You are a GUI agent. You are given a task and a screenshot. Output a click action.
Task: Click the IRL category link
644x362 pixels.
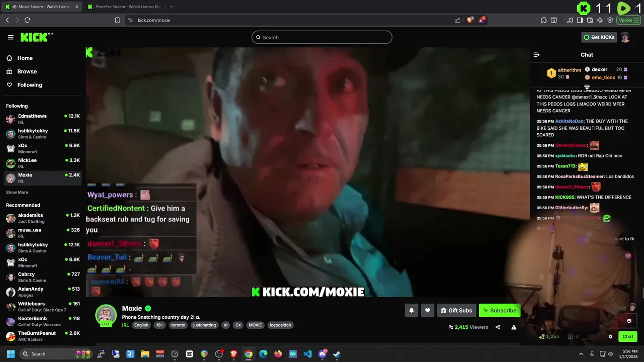point(125,325)
